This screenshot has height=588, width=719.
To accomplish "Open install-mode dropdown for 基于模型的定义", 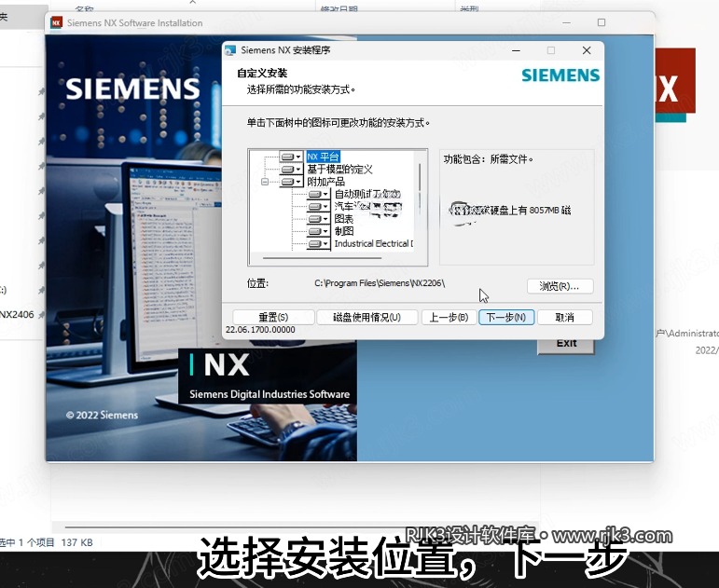I will [291, 169].
